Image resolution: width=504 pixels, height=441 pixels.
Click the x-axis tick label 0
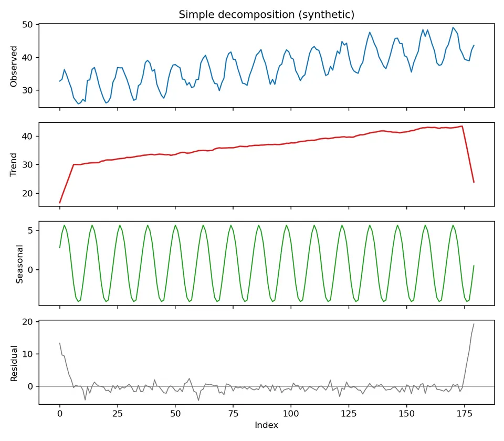coord(60,413)
